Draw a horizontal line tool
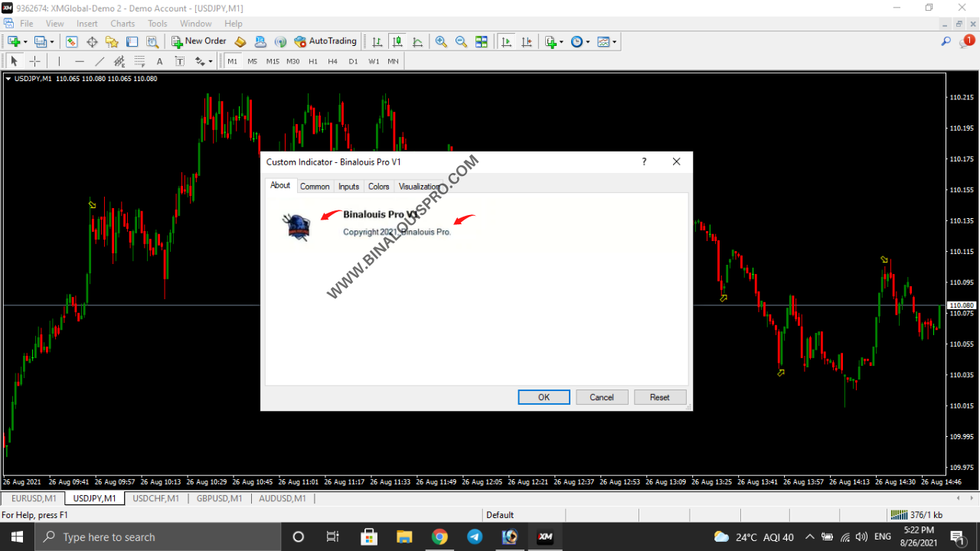This screenshot has width=980, height=551. pos(80,61)
